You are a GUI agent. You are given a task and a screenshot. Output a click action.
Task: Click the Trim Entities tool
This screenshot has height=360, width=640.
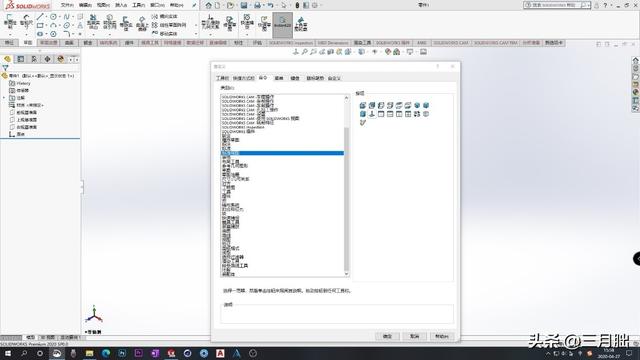(93, 22)
